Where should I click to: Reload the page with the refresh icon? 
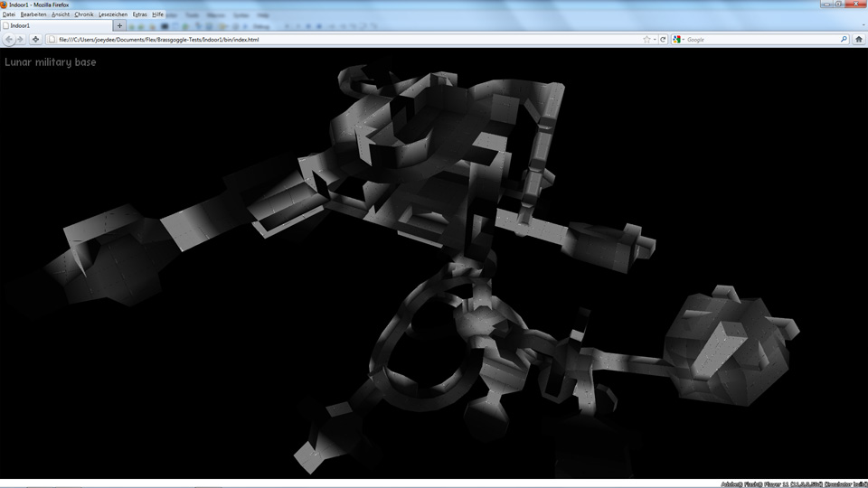663,40
